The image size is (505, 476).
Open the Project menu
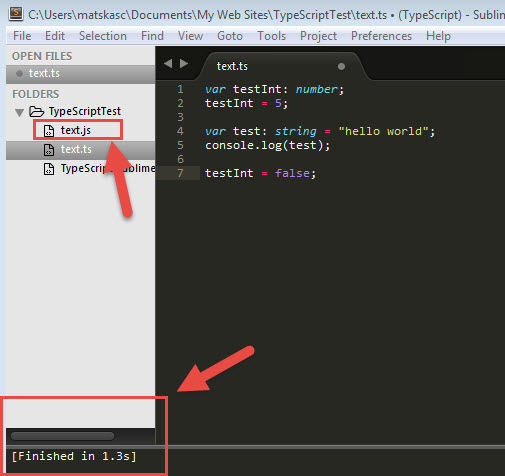[x=318, y=36]
